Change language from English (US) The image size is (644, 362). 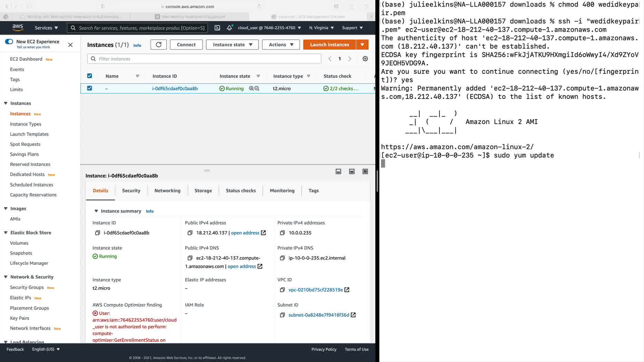click(46, 349)
